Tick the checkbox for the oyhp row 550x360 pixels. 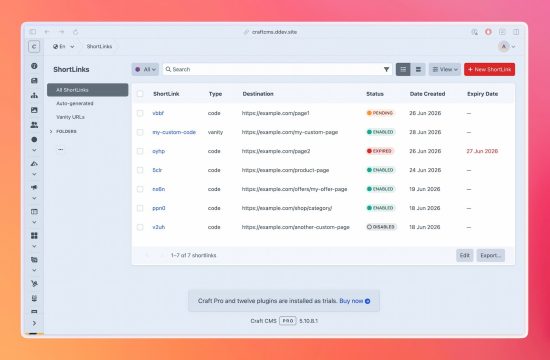[x=140, y=151]
